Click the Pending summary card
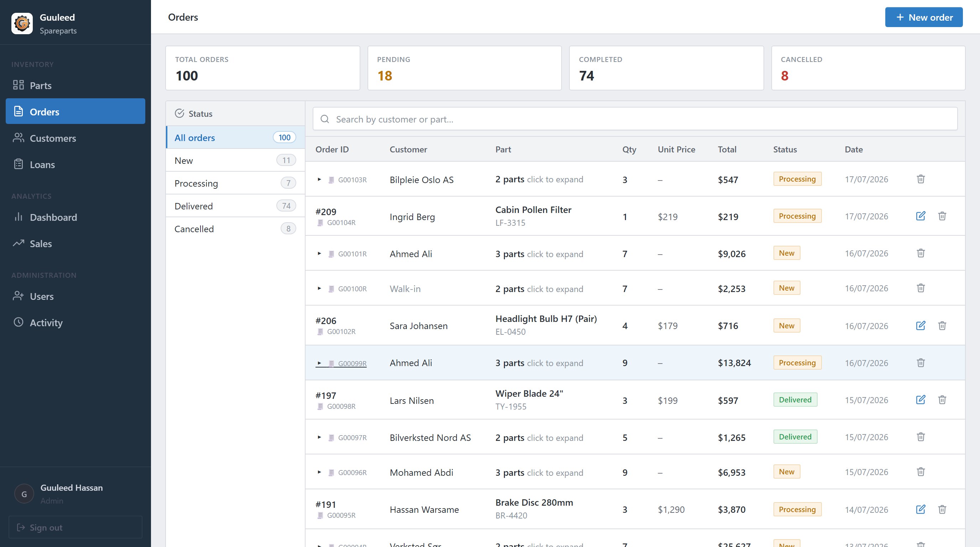The height and width of the screenshot is (547, 980). (464, 68)
